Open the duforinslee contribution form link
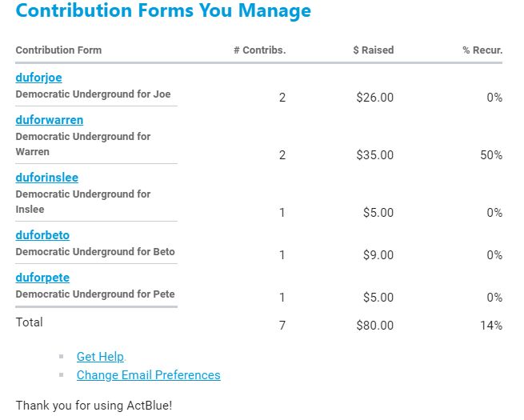 tap(47, 178)
